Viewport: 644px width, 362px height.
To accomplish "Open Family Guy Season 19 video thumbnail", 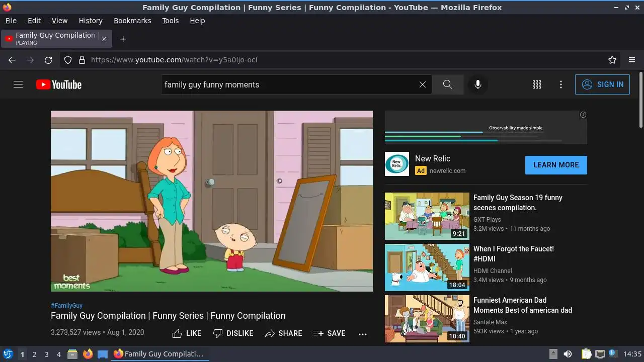I will pyautogui.click(x=427, y=216).
